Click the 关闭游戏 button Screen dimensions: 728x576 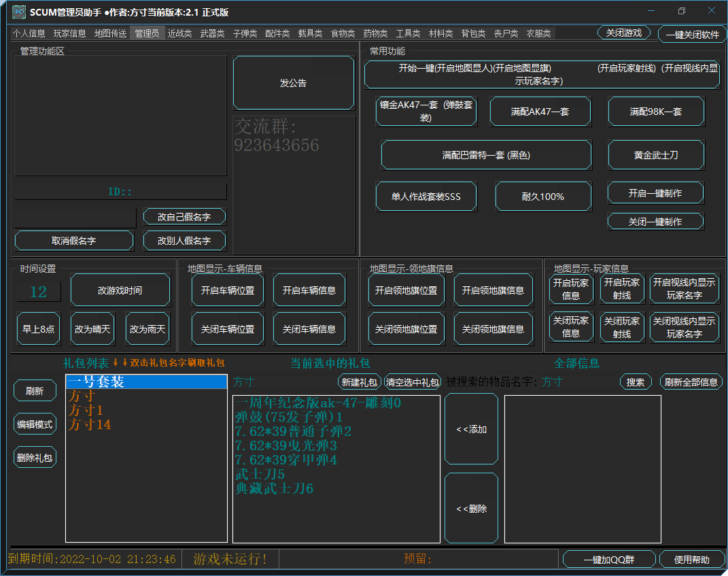tap(623, 33)
